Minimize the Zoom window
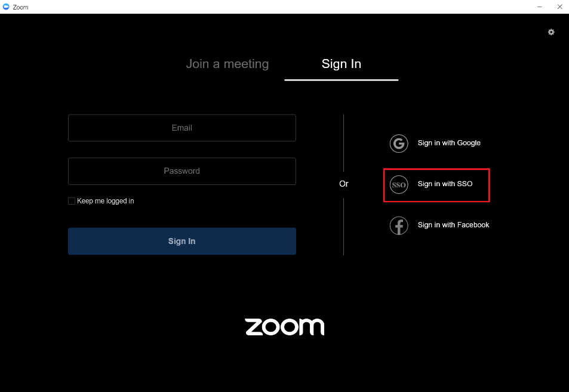This screenshot has height=392, width=569. pos(539,7)
